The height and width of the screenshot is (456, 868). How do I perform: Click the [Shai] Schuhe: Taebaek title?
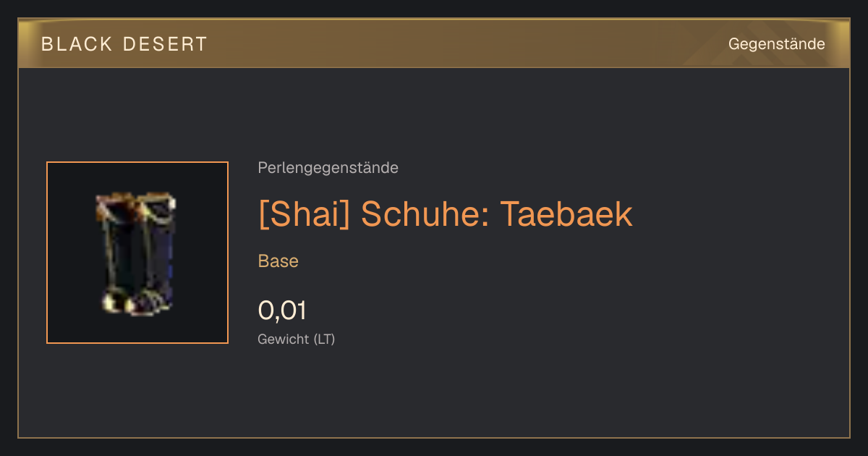coord(445,214)
